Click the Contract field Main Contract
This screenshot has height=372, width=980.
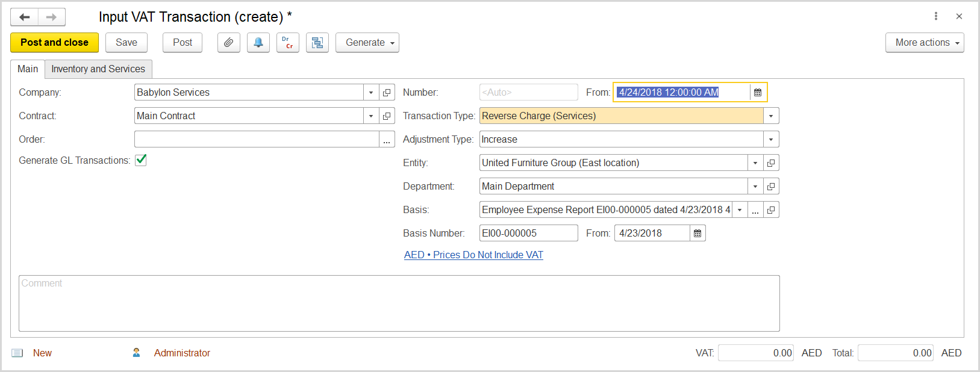249,116
